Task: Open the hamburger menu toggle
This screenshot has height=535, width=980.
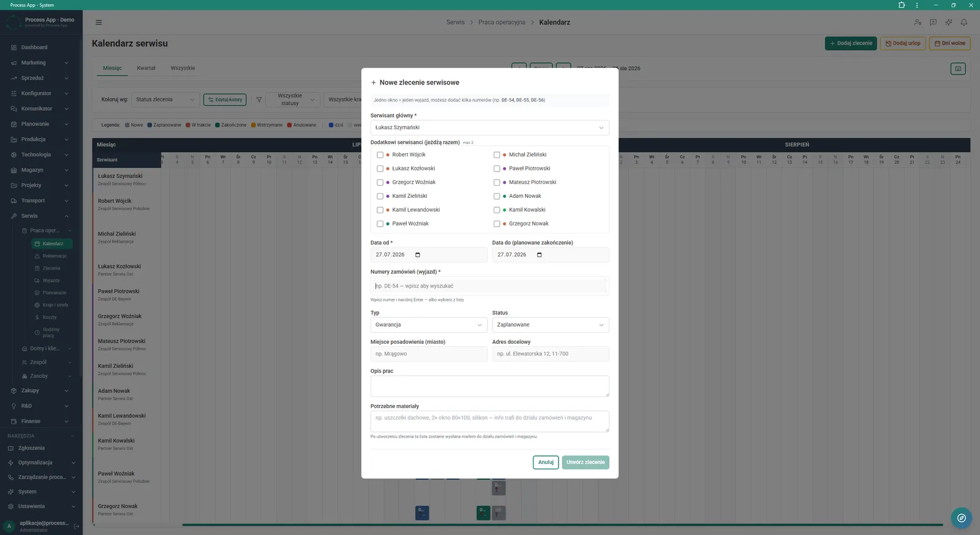Action: [x=99, y=22]
